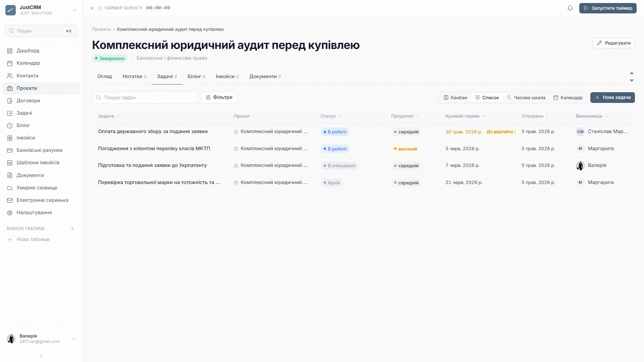Open task Підготовка та подання заявки до Укрпатенту
The image size is (644, 362).
152,165
